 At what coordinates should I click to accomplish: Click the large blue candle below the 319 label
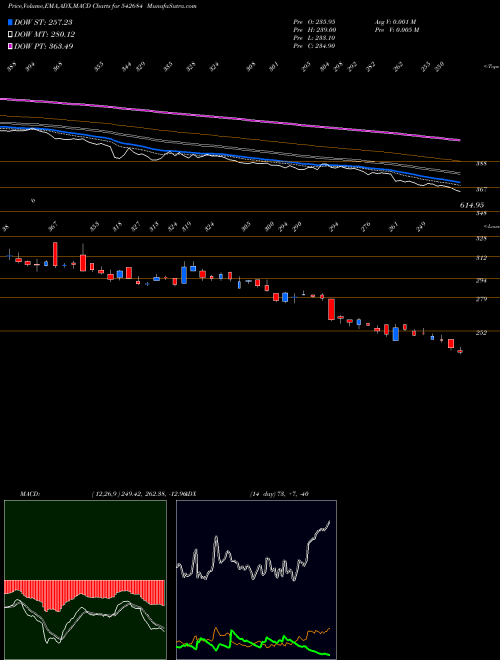[x=184, y=275]
